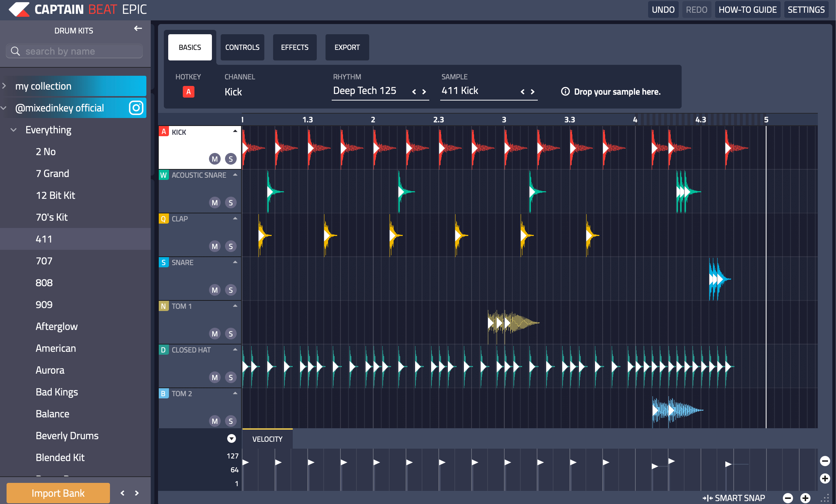Open Settings

[806, 9]
